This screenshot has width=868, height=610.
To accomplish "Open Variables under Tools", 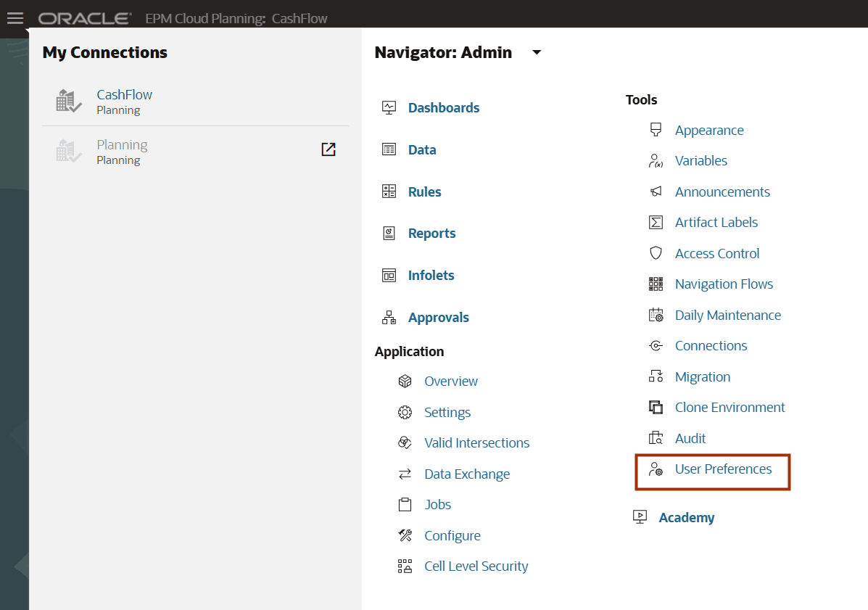I will point(700,161).
